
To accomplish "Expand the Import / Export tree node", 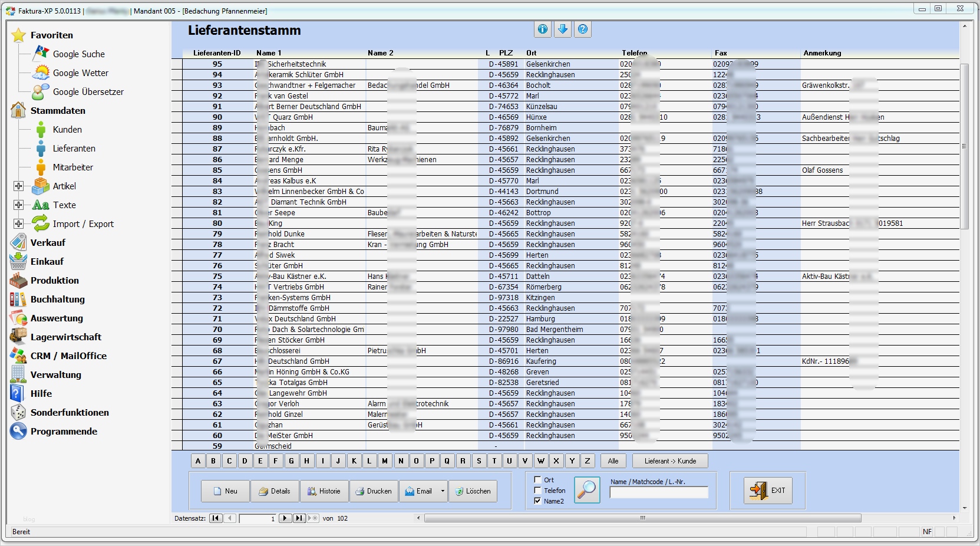I will pyautogui.click(x=18, y=224).
